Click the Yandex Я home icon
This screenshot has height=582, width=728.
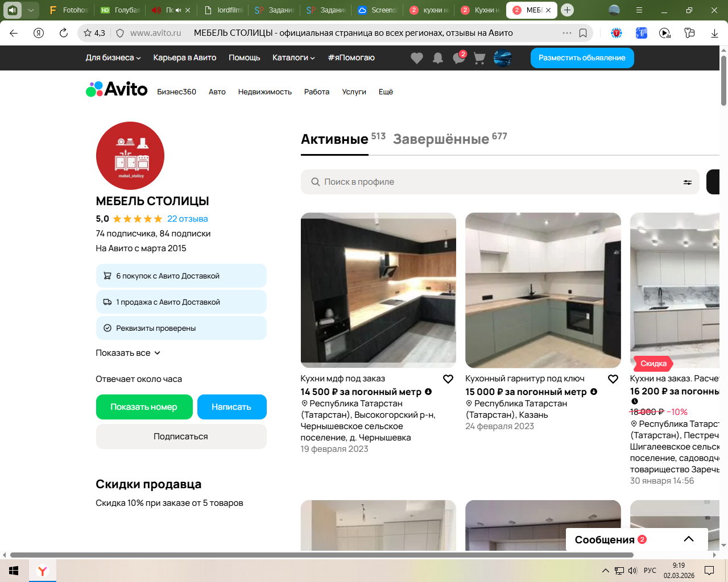pyautogui.click(x=39, y=33)
